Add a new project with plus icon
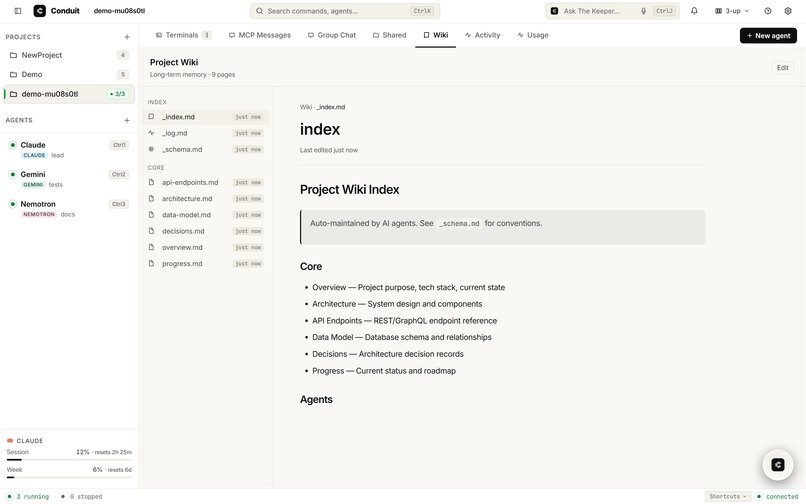The height and width of the screenshot is (504, 806). (x=127, y=37)
